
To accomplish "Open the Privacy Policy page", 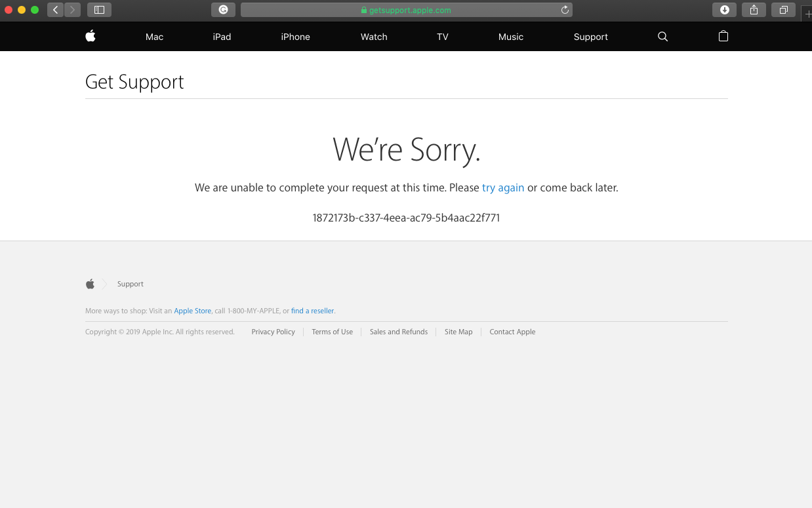I will [x=273, y=332].
